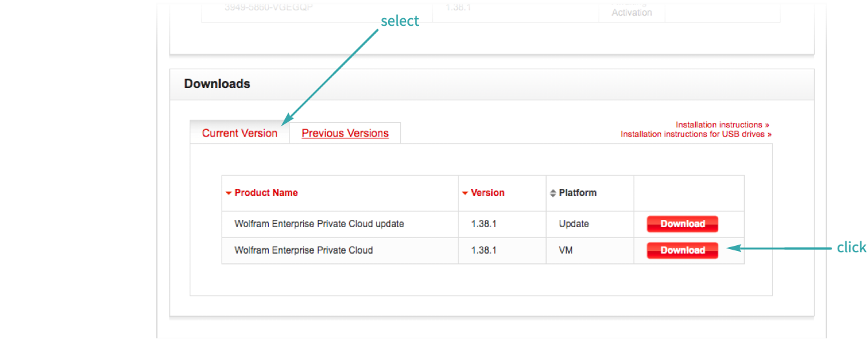
Task: Sort table by Version header text
Action: (x=487, y=193)
